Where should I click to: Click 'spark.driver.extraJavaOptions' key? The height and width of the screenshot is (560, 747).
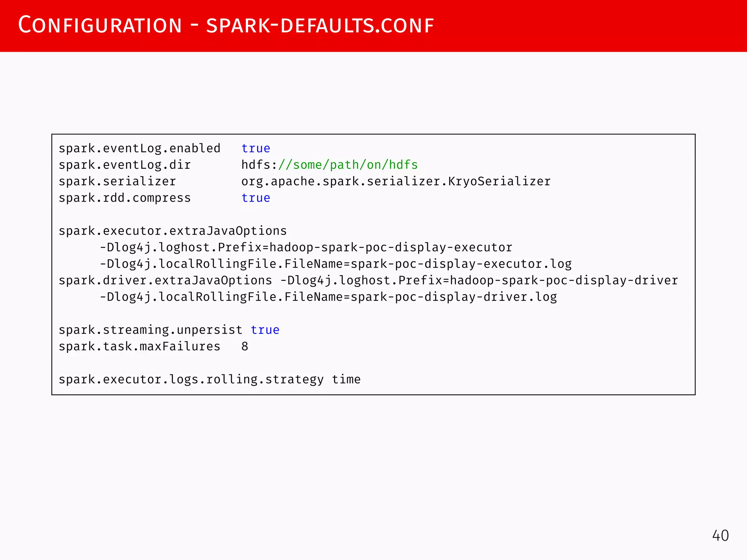tap(165, 280)
